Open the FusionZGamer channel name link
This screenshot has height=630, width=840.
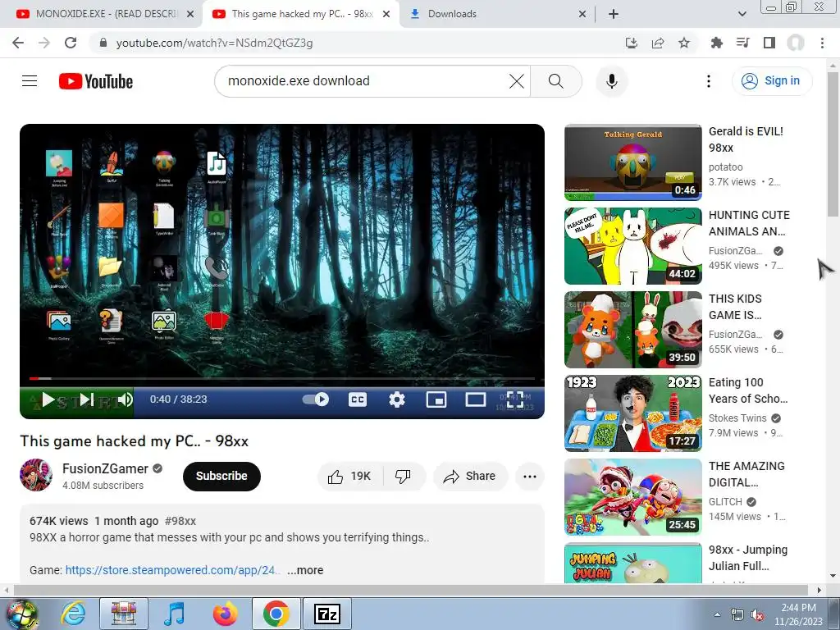tap(105, 468)
